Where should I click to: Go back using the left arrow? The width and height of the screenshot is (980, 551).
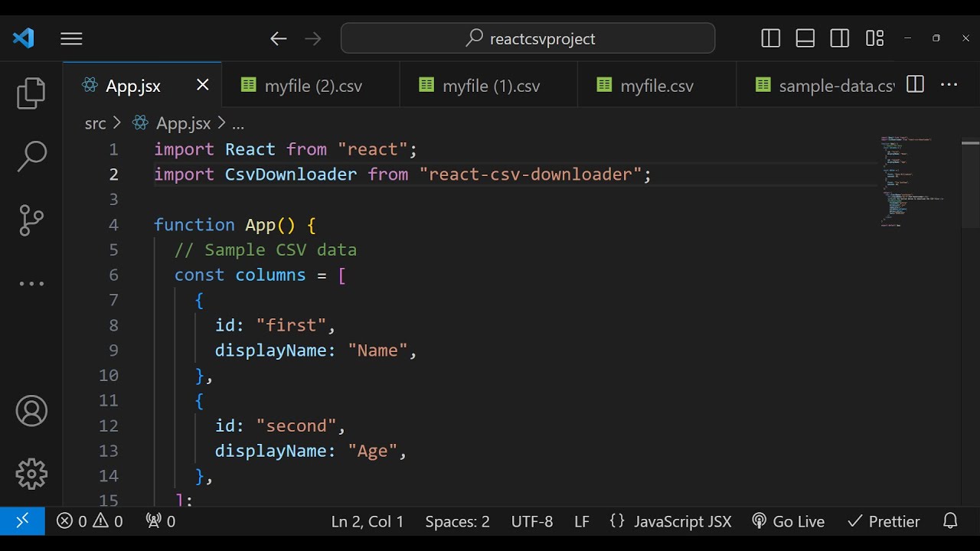[x=278, y=38]
